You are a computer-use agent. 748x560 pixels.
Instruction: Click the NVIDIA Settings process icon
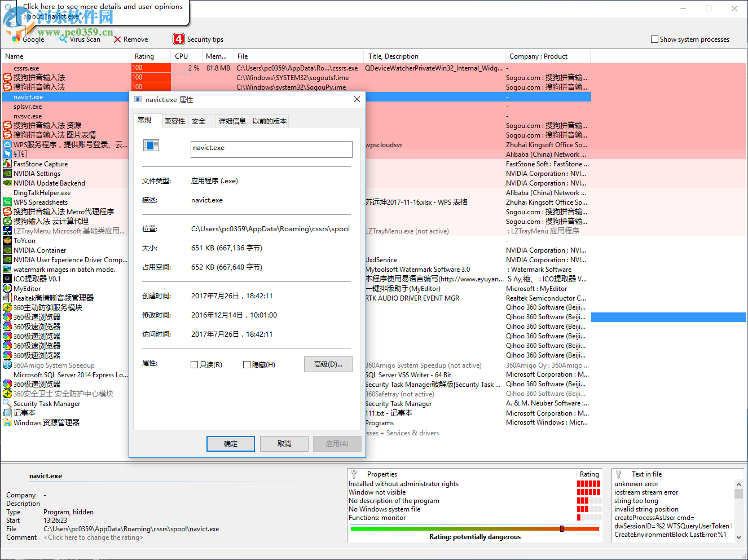pyautogui.click(x=8, y=173)
